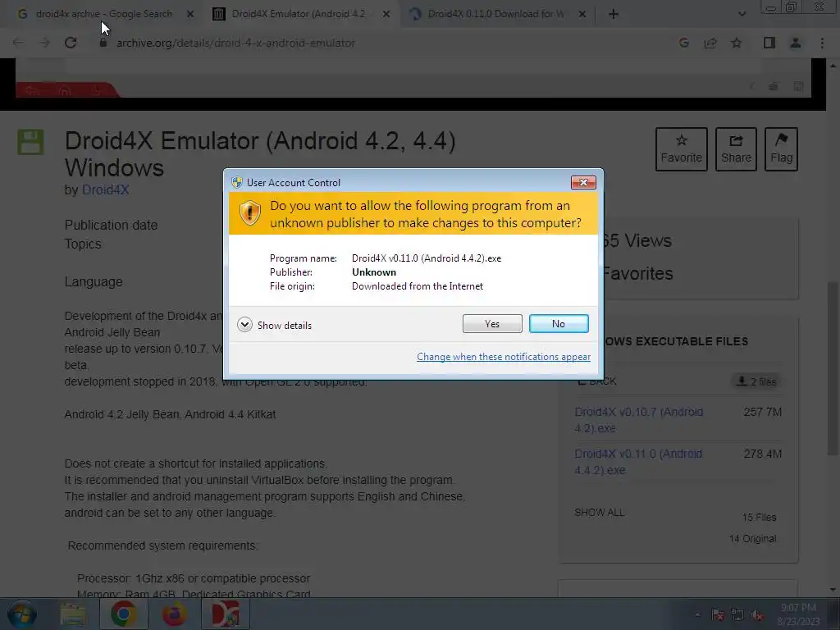
Task: Open the Droid4X author link
Action: (x=106, y=190)
